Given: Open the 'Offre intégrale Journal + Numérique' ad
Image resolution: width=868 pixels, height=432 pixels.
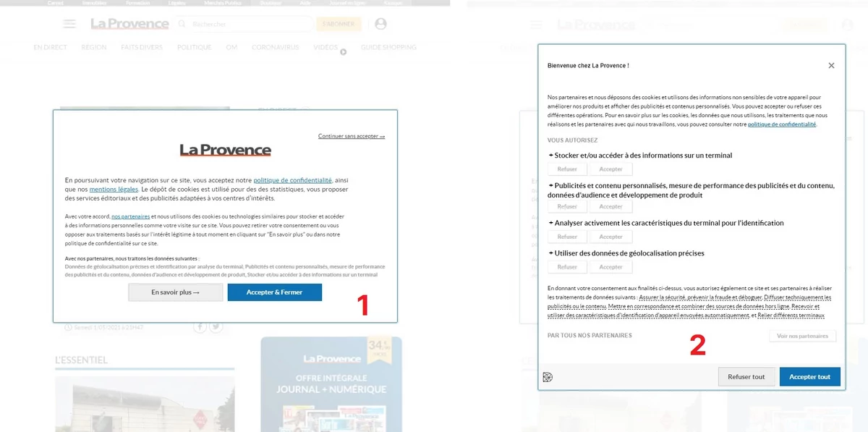Looking at the screenshot, I should pos(331,384).
